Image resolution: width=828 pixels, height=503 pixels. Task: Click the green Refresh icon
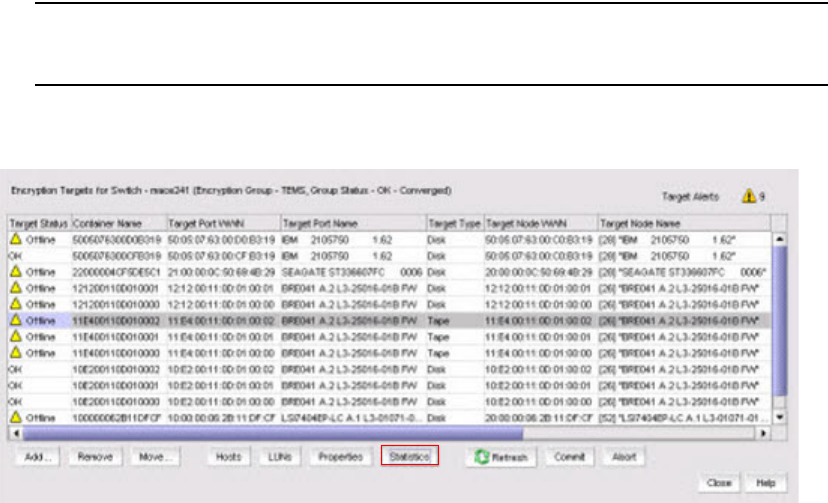click(x=480, y=457)
